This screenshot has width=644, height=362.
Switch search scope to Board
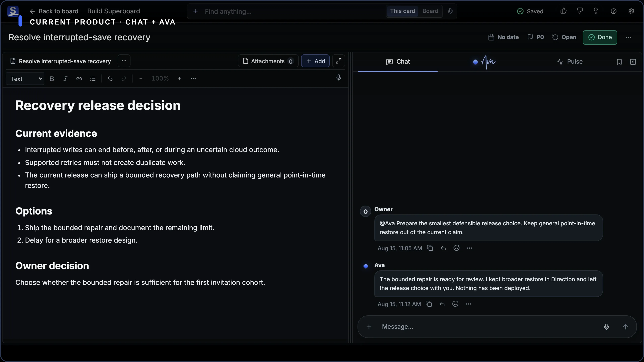(430, 11)
